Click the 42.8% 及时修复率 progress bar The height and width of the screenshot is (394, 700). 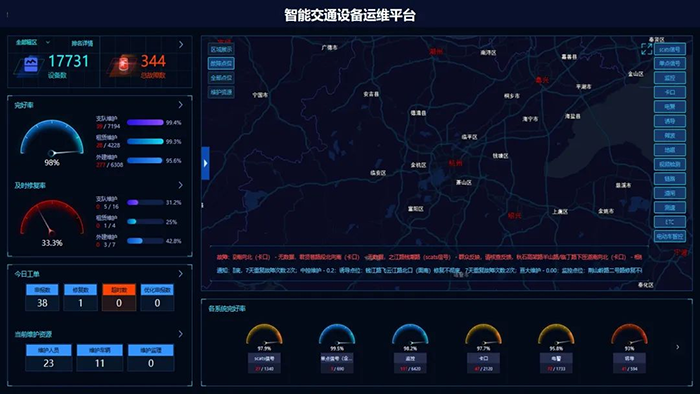pyautogui.click(x=145, y=241)
